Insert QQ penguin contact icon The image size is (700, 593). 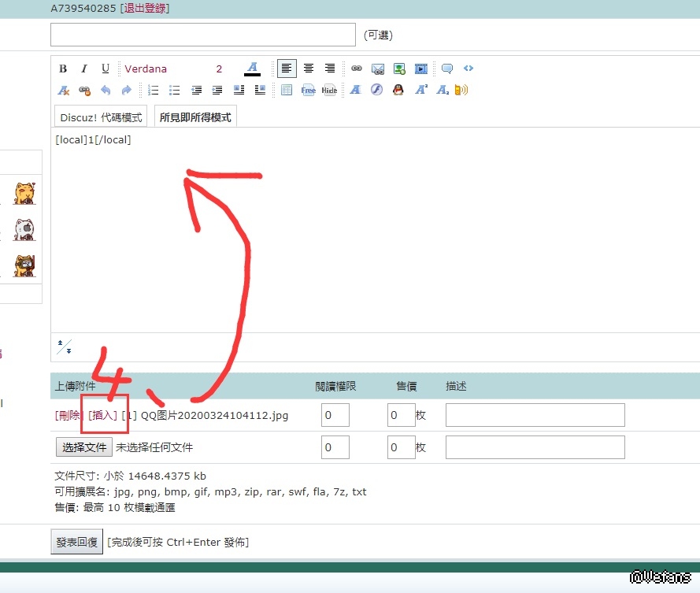(398, 90)
